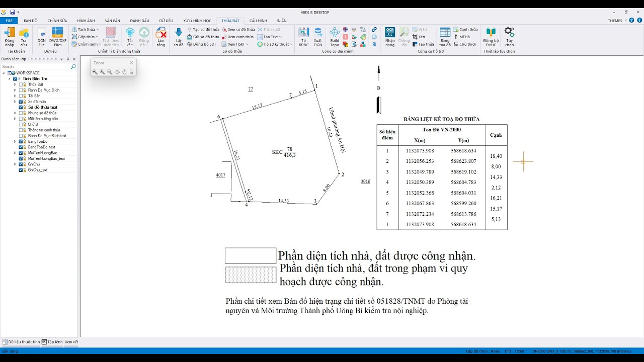Click the Lấy sơ đồ download icon

tap(179, 33)
